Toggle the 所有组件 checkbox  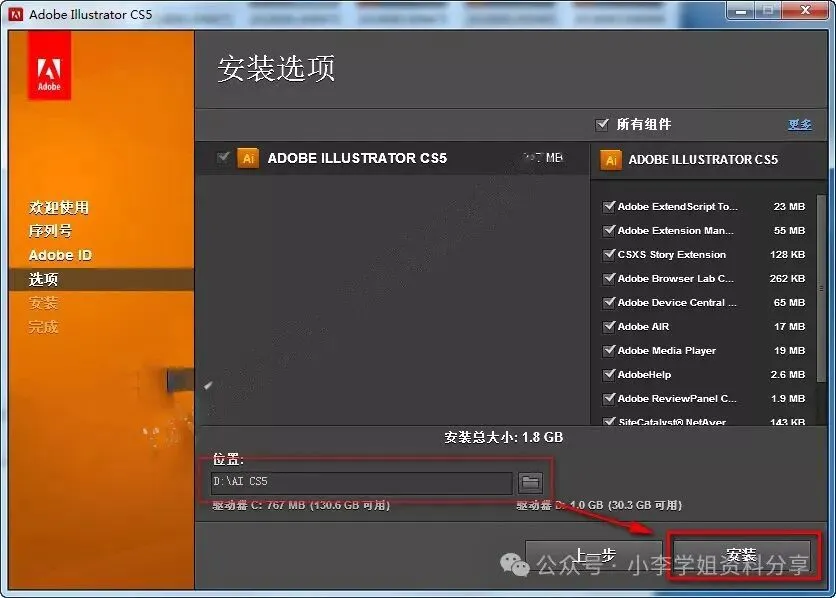pyautogui.click(x=602, y=124)
